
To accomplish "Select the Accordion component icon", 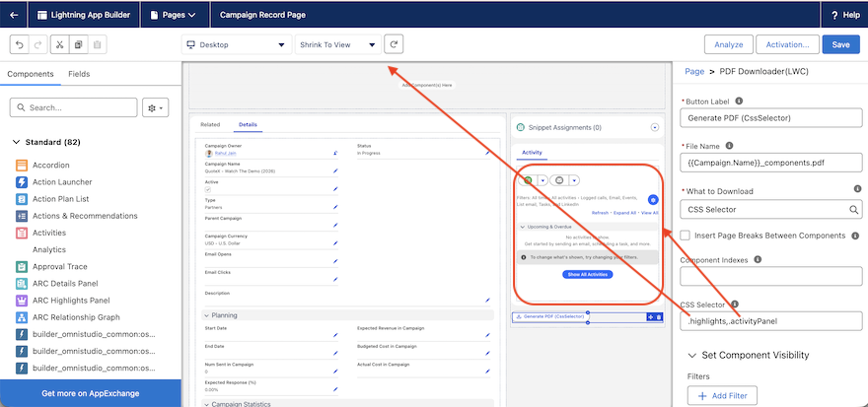I will pyautogui.click(x=22, y=165).
